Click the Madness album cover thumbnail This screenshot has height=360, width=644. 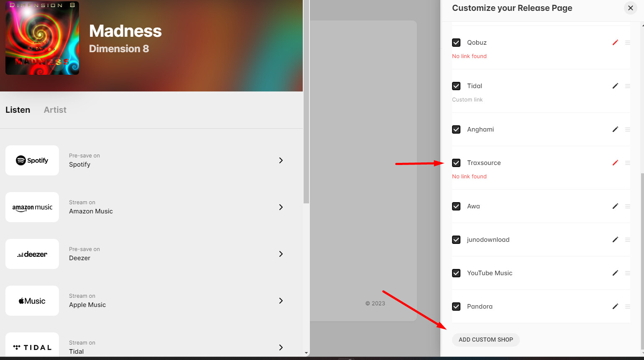click(42, 38)
